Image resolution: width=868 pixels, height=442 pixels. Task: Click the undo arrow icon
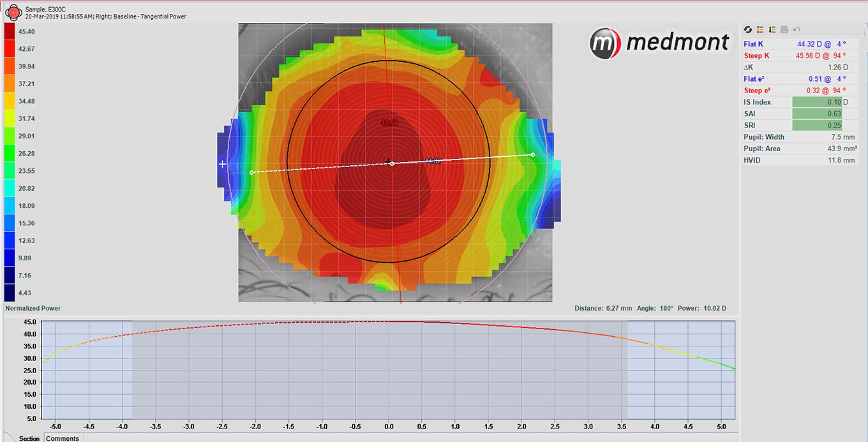[x=797, y=29]
